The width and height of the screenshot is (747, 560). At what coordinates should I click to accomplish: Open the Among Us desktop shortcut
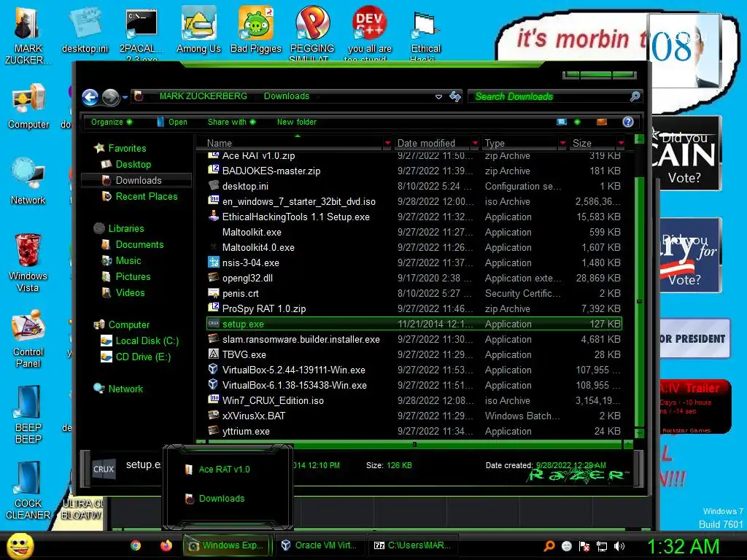pos(198,29)
